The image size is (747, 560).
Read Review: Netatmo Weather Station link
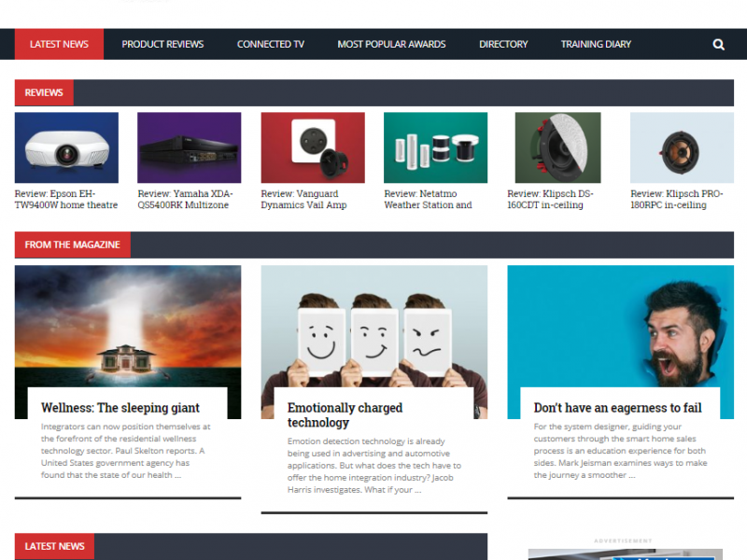coord(429,199)
